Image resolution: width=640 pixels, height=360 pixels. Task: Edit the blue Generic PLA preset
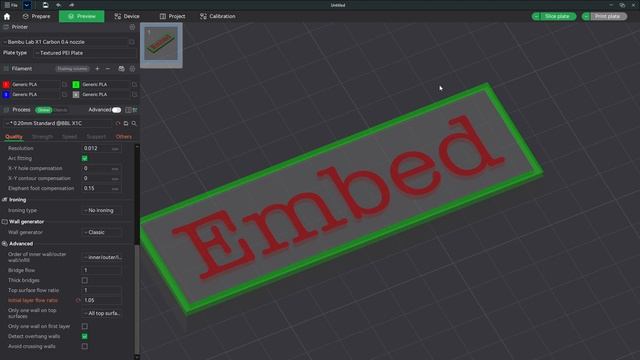(64, 94)
